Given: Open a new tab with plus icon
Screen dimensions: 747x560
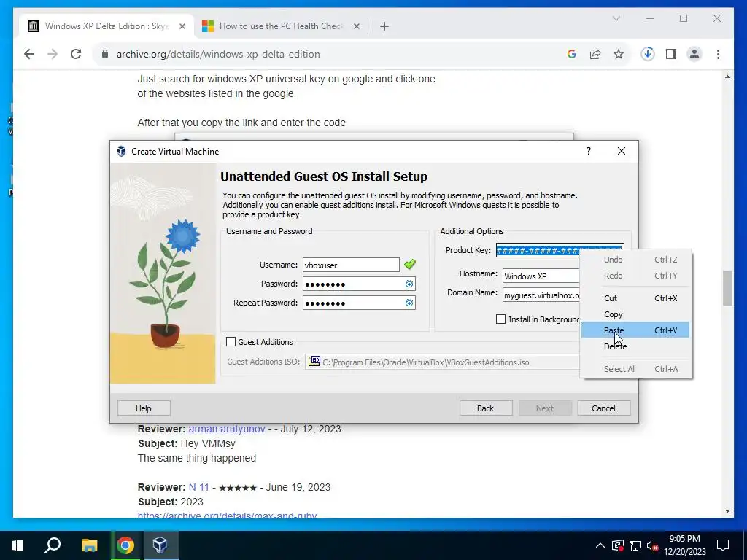Looking at the screenshot, I should (384, 26).
